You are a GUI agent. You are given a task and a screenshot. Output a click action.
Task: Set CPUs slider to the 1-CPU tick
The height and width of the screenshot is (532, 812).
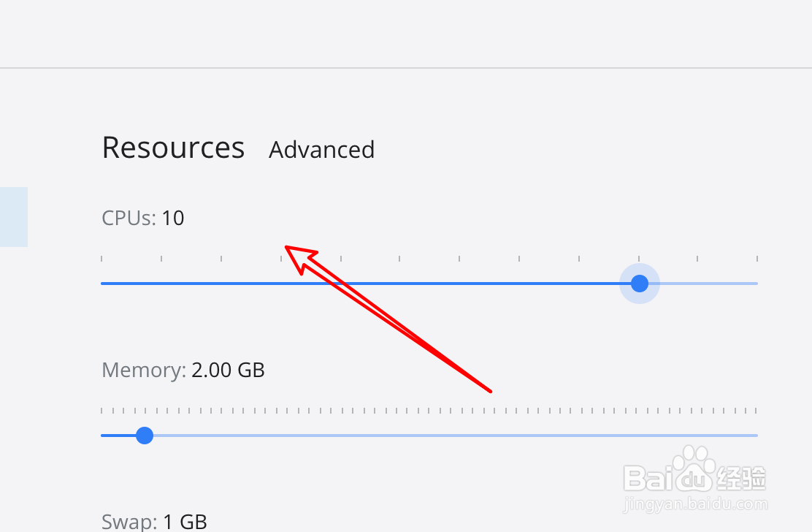coord(101,283)
